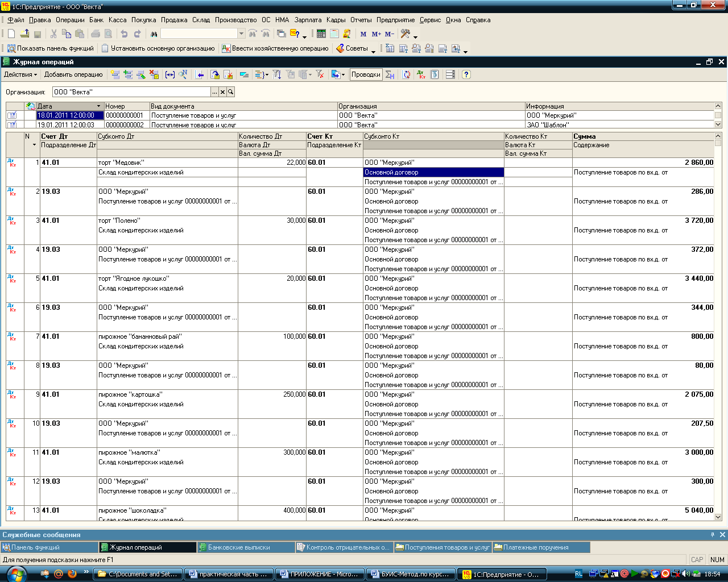This screenshot has height=582, width=728.
Task: Switch to Поступления товаров и услуг tab
Action: pos(442,547)
